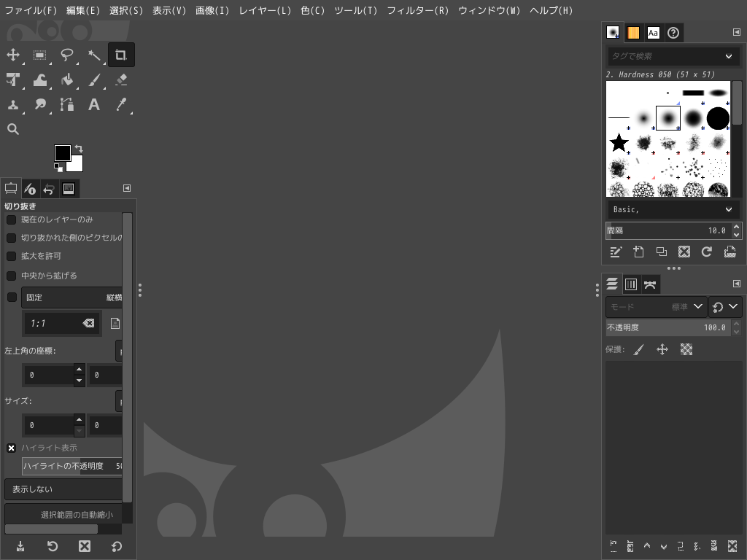Screen dimensions: 747x560
Task: Open 編集(E) menu
Action: (83, 10)
